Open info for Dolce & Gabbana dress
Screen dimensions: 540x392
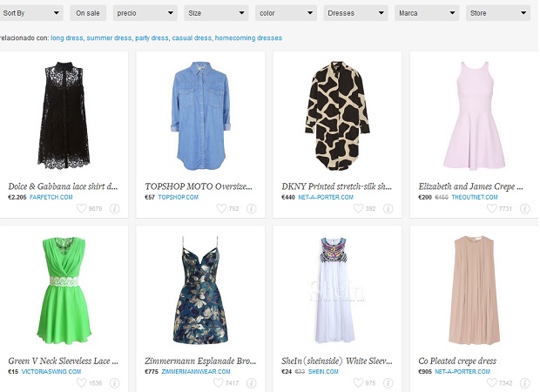(x=114, y=209)
